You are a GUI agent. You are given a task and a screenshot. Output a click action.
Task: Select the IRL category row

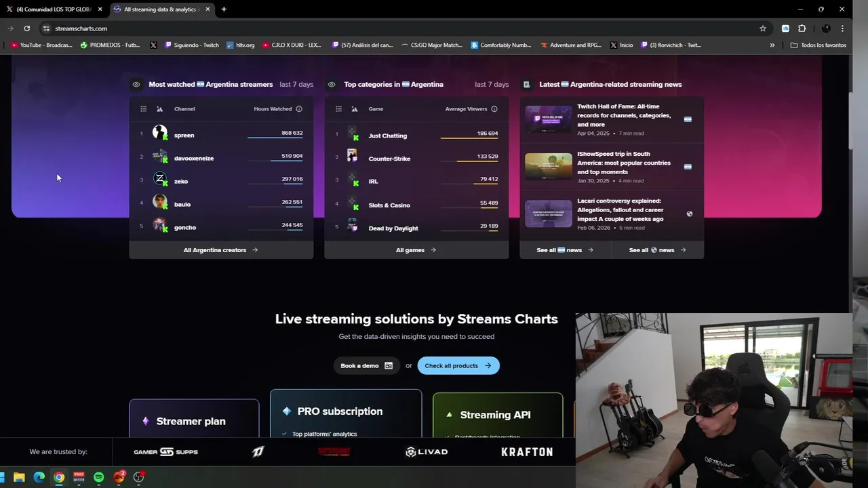[x=416, y=181]
